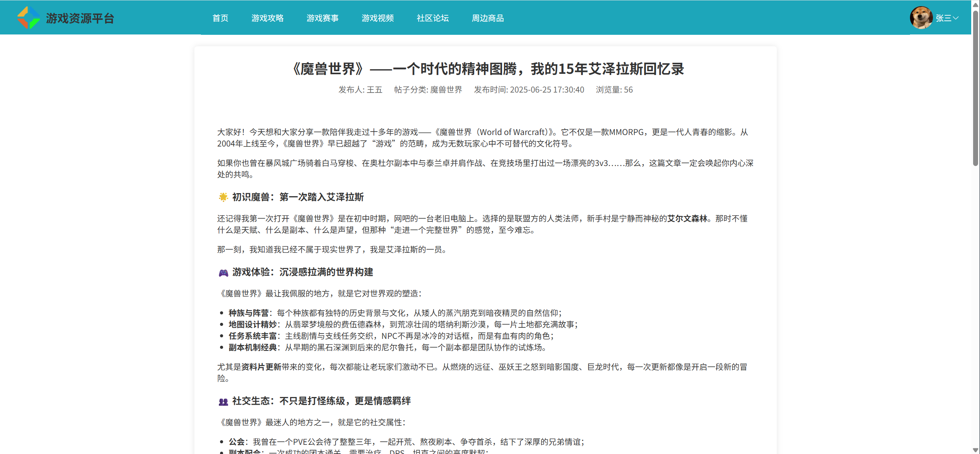Click scrollbar down arrow at bottom right
The image size is (980, 454).
click(x=975, y=450)
